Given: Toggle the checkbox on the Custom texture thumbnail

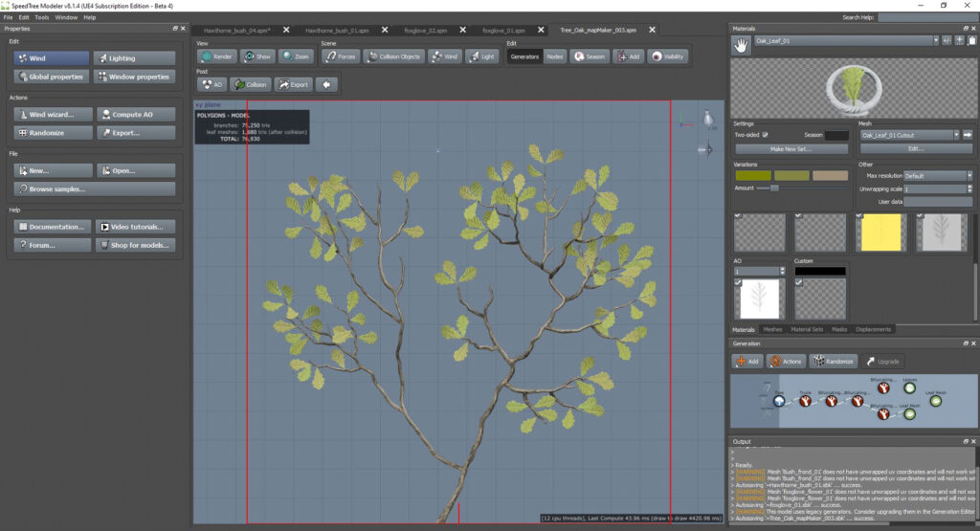Looking at the screenshot, I should click(x=798, y=282).
